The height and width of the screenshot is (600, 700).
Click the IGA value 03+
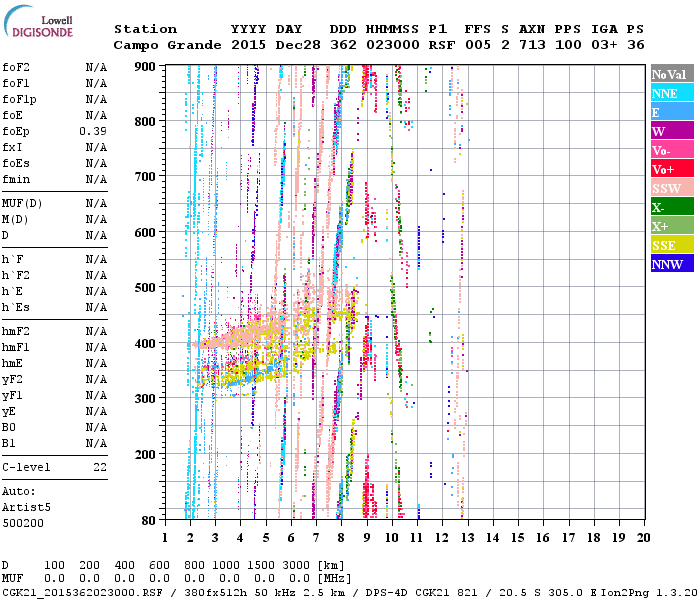click(x=604, y=45)
